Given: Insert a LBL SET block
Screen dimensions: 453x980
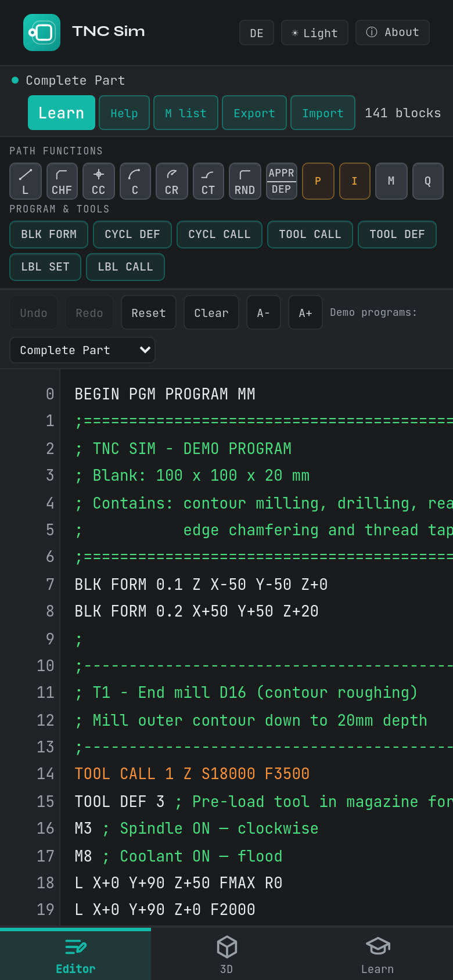Looking at the screenshot, I should click(x=45, y=267).
